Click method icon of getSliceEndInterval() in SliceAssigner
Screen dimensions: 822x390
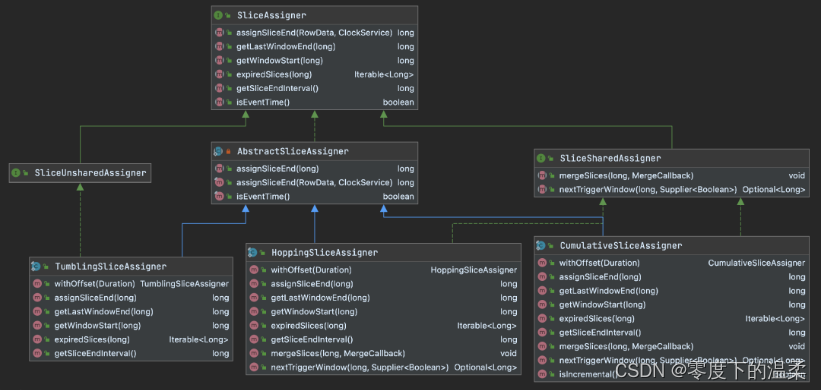click(x=219, y=88)
